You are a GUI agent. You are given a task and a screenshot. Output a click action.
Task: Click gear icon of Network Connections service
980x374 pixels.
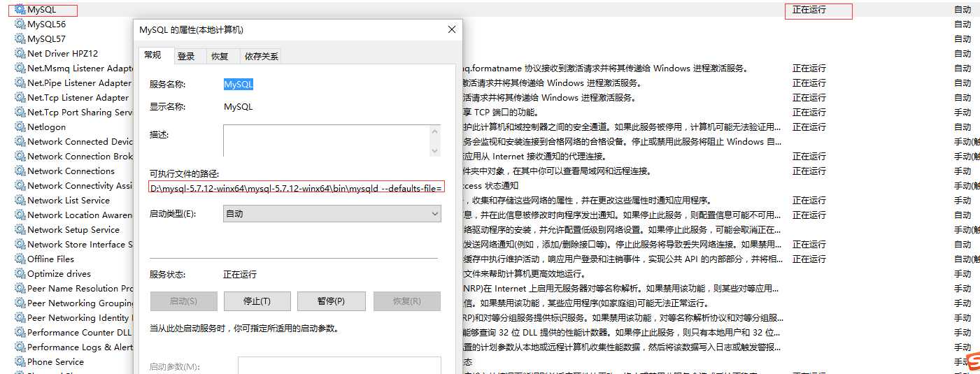[20, 171]
